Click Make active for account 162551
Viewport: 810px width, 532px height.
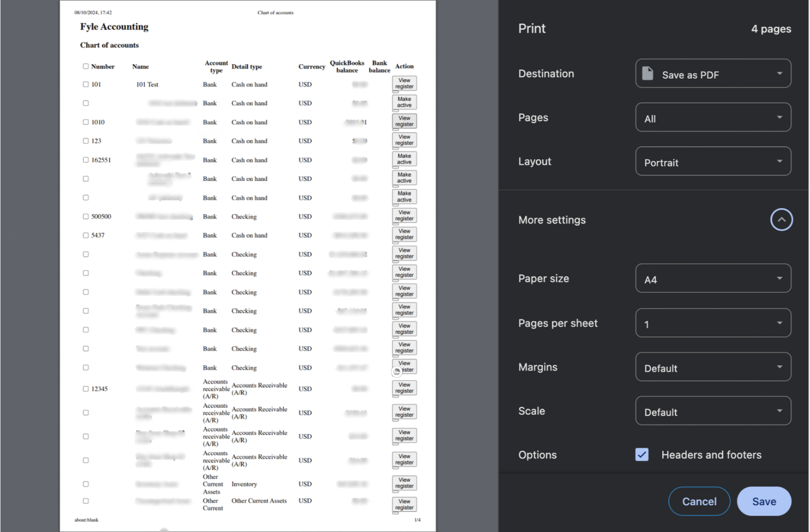click(404, 159)
